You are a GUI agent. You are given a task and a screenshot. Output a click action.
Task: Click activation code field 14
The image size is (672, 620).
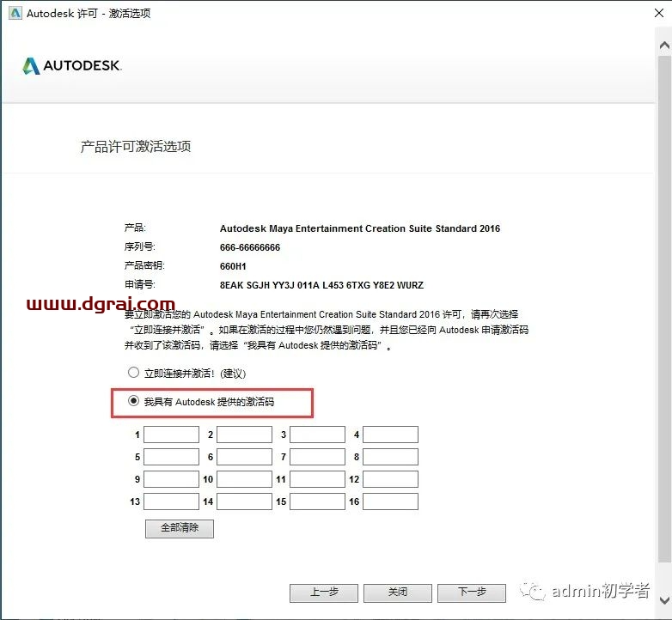point(244,501)
